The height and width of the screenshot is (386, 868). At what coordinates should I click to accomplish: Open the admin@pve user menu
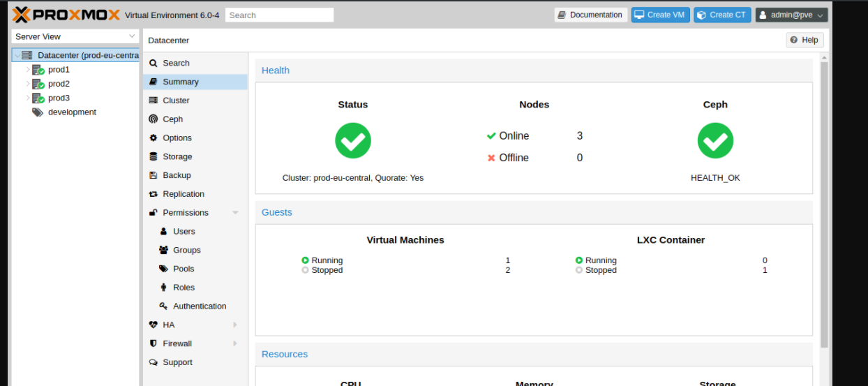point(791,15)
